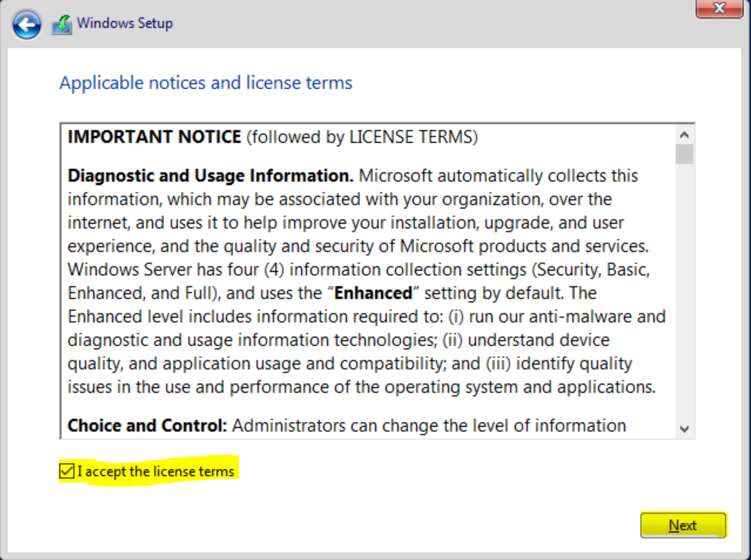Click 'Choice and Control:' bold text
This screenshot has width=751, height=560.
coord(147,425)
